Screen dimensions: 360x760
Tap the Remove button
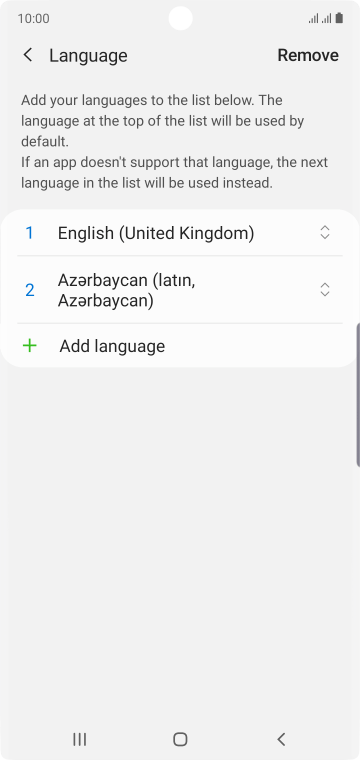pyautogui.click(x=308, y=55)
